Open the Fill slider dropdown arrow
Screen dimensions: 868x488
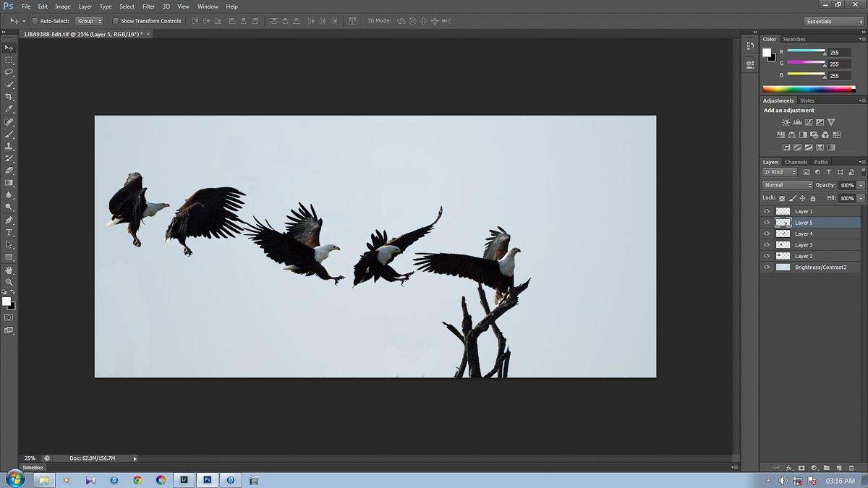[x=861, y=198]
